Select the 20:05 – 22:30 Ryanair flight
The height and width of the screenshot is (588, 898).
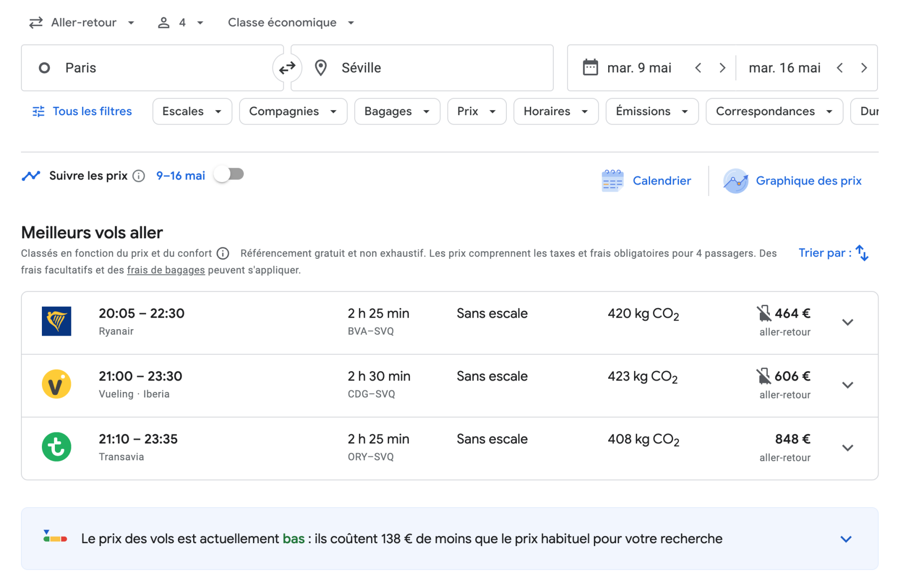point(449,323)
